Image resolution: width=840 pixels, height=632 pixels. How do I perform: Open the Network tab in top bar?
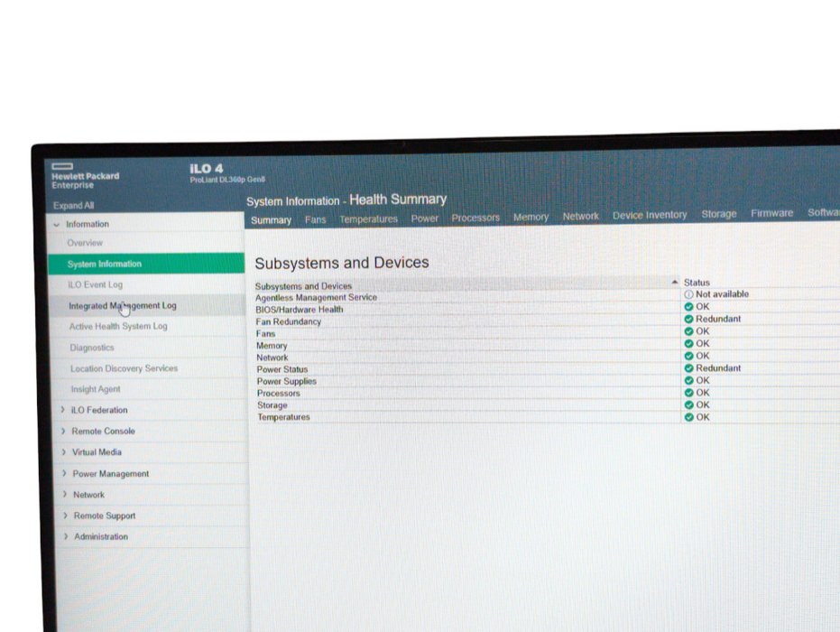coord(581,216)
